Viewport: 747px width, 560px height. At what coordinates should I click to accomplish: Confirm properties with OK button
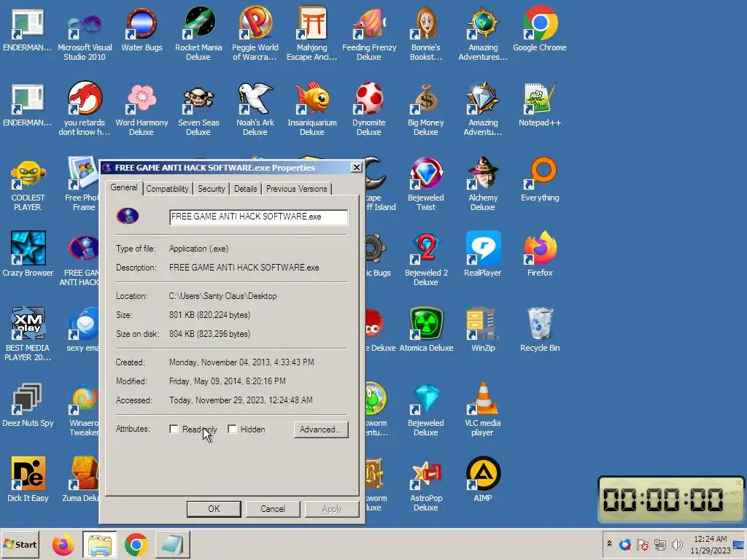click(x=214, y=508)
